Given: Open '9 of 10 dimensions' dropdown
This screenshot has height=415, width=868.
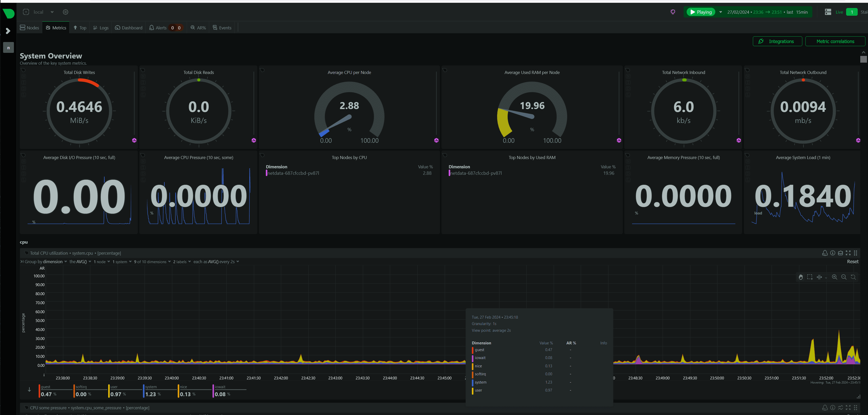Looking at the screenshot, I should (152, 262).
